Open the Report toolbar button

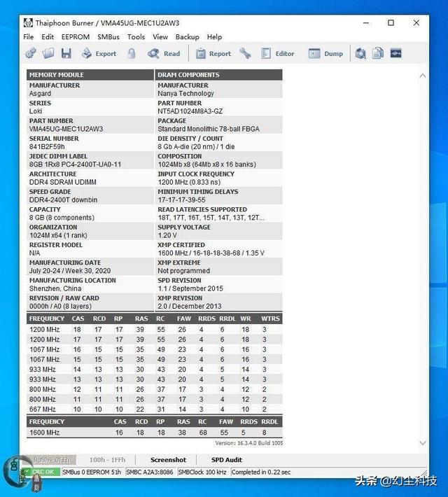[x=213, y=54]
